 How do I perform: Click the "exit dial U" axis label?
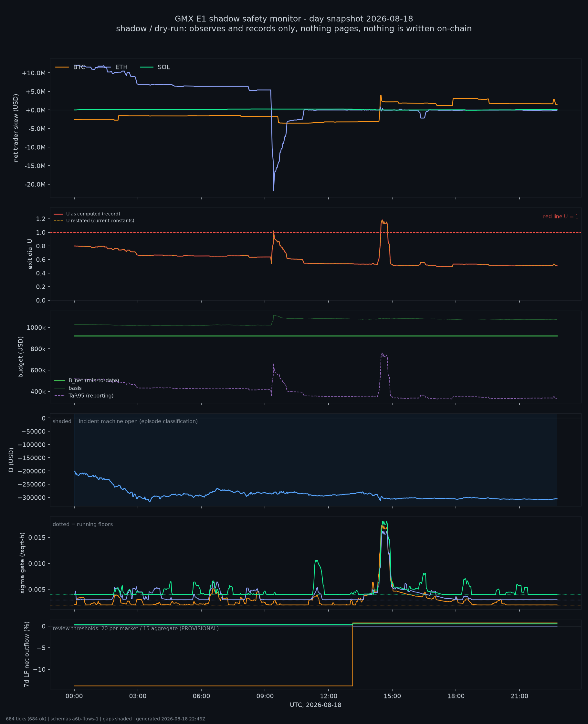click(x=30, y=254)
